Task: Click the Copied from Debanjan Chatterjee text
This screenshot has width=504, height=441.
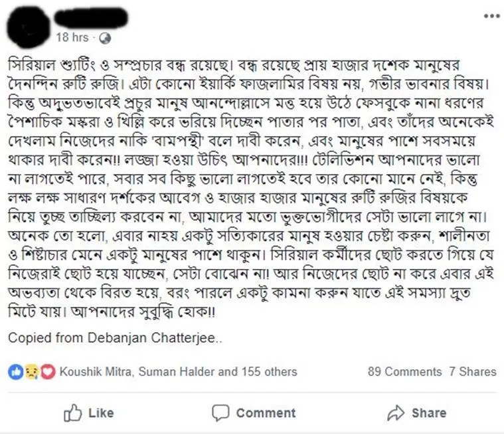Action: [115, 338]
